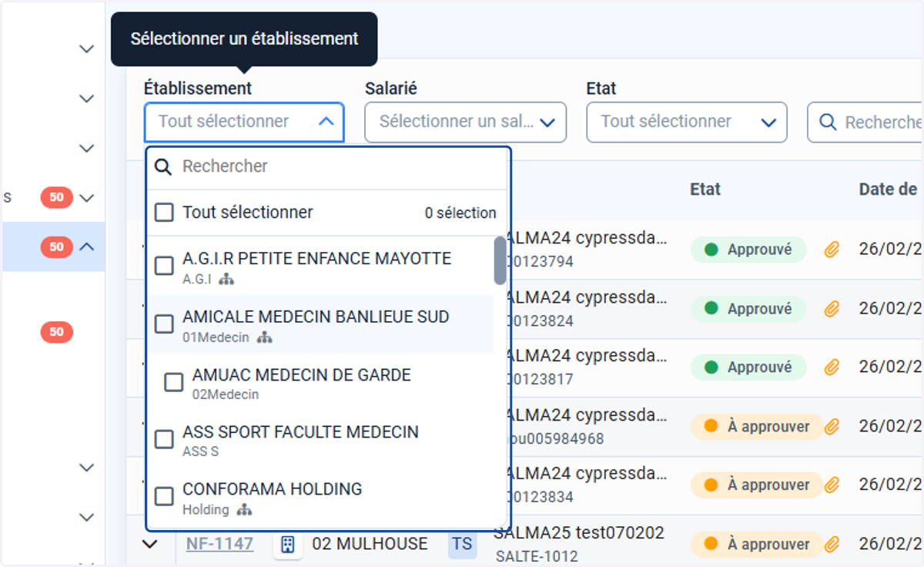The height and width of the screenshot is (567, 924).
Task: Click the 50 badge below the highlighted sidebar item
Action: (57, 332)
